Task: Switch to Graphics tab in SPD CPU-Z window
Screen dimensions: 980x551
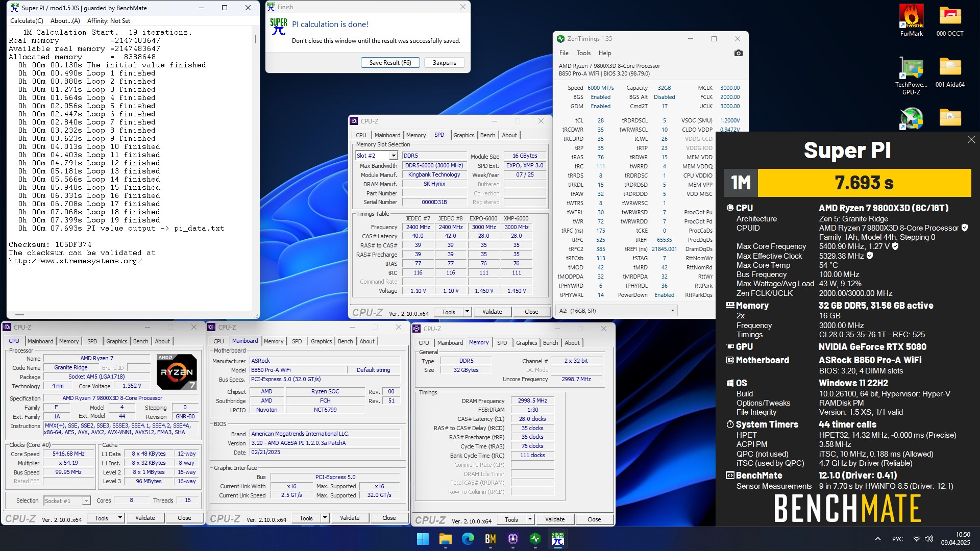Action: point(463,135)
